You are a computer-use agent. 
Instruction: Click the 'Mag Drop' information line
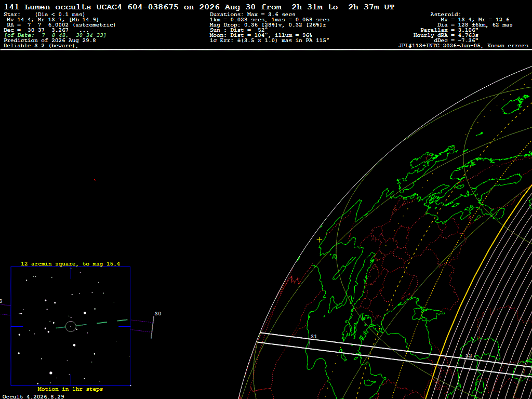[x=268, y=25]
